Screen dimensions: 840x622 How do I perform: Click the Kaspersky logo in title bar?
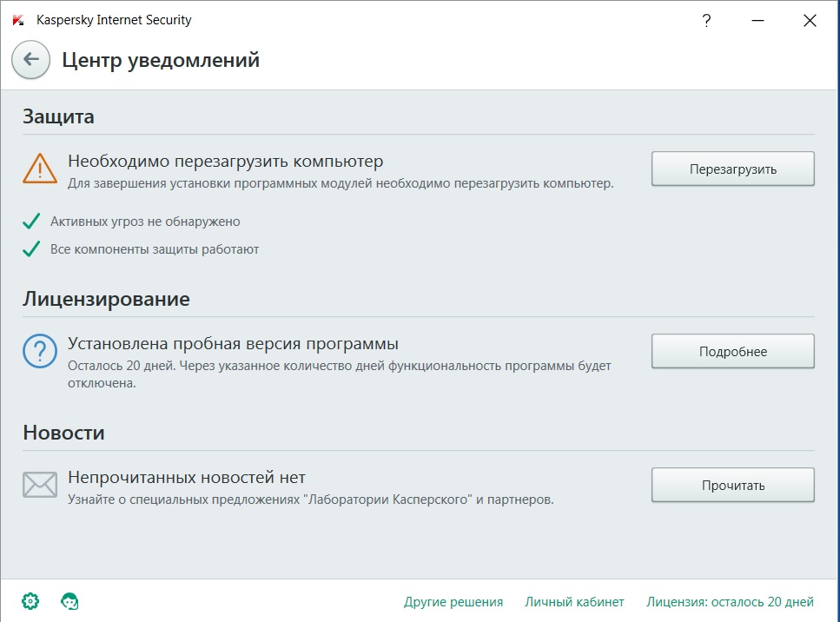(x=18, y=20)
